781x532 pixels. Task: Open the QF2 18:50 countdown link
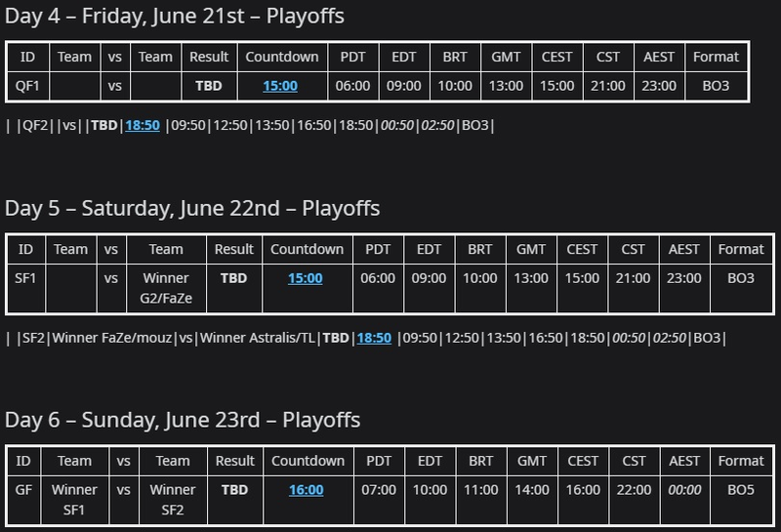pos(143,125)
